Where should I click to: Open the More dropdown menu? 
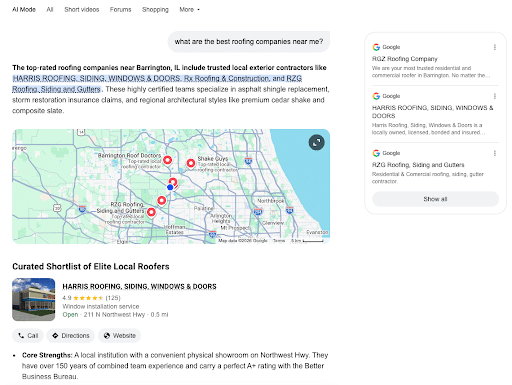point(189,10)
